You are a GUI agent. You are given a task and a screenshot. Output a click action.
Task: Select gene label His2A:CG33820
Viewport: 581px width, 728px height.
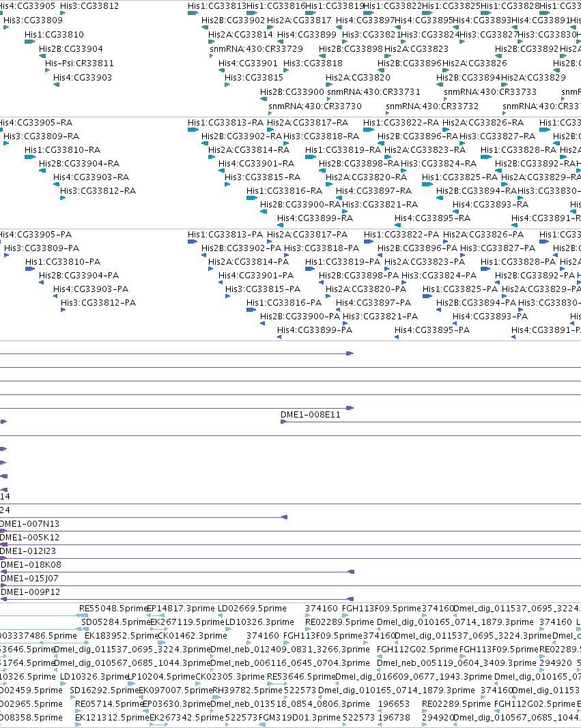coord(358,78)
